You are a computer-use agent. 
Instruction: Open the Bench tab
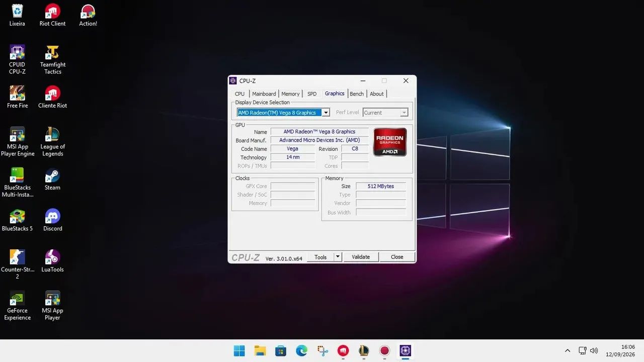coord(357,94)
